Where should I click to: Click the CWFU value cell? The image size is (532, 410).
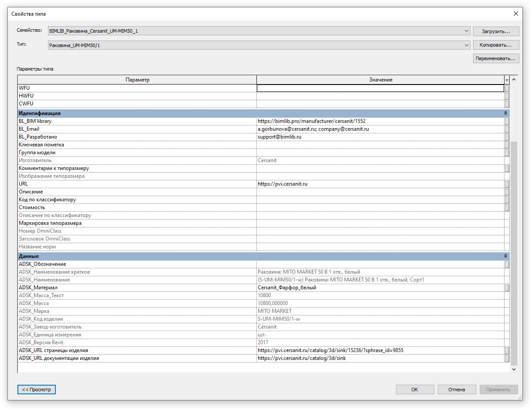click(x=380, y=104)
